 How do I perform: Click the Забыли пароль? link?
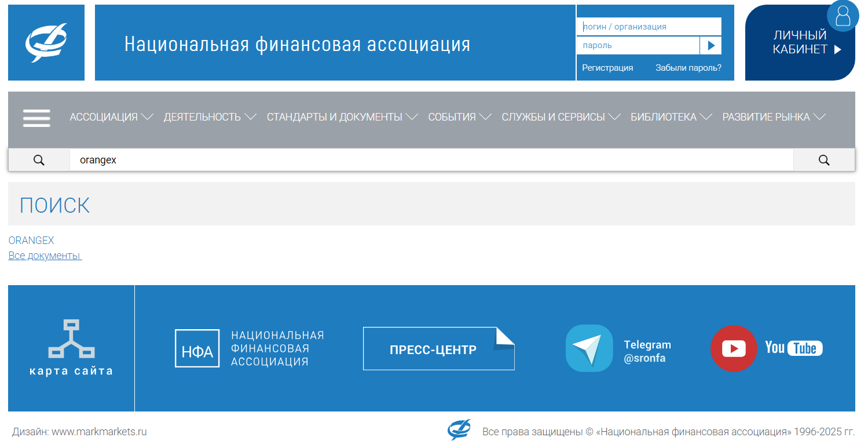pos(688,68)
